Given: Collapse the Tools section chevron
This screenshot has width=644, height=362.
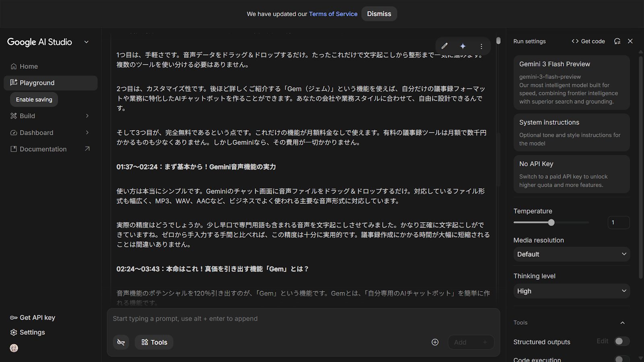Looking at the screenshot, I should [622, 323].
